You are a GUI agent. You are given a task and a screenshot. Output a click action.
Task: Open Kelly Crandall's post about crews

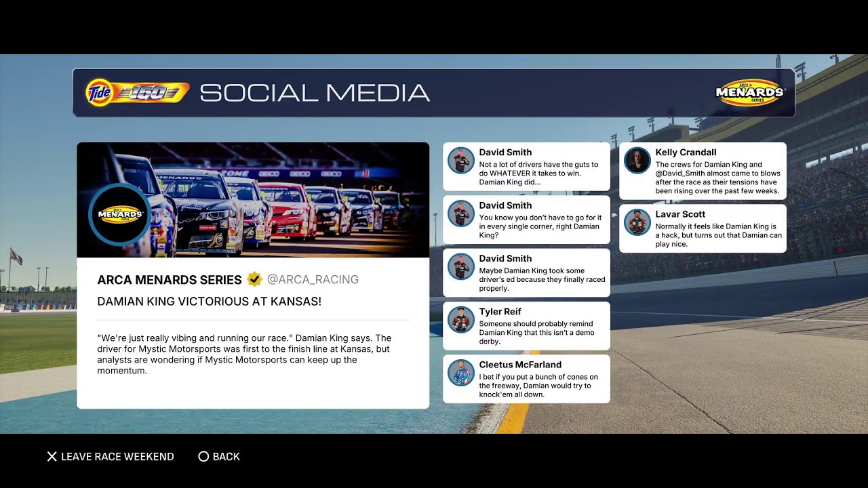[x=703, y=171]
